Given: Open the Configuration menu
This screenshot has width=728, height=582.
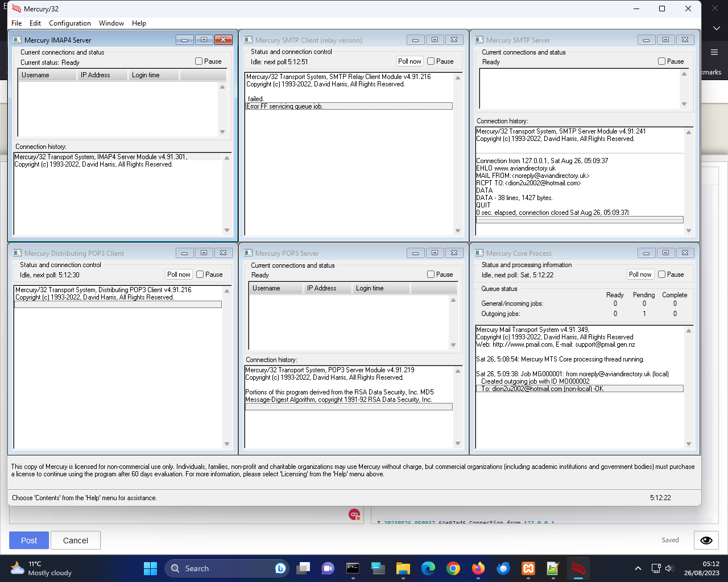Looking at the screenshot, I should (x=70, y=23).
